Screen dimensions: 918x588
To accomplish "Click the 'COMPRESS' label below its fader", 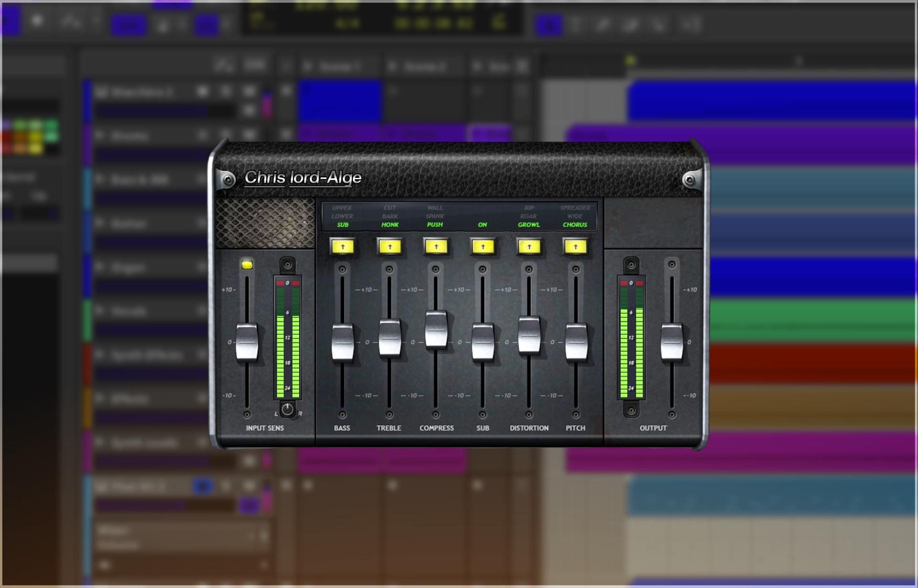I will 437,428.
